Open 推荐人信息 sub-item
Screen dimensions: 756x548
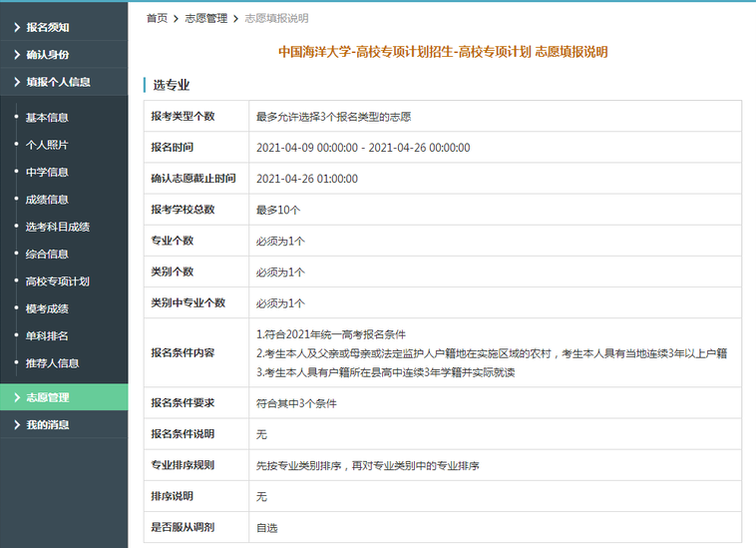point(52,363)
